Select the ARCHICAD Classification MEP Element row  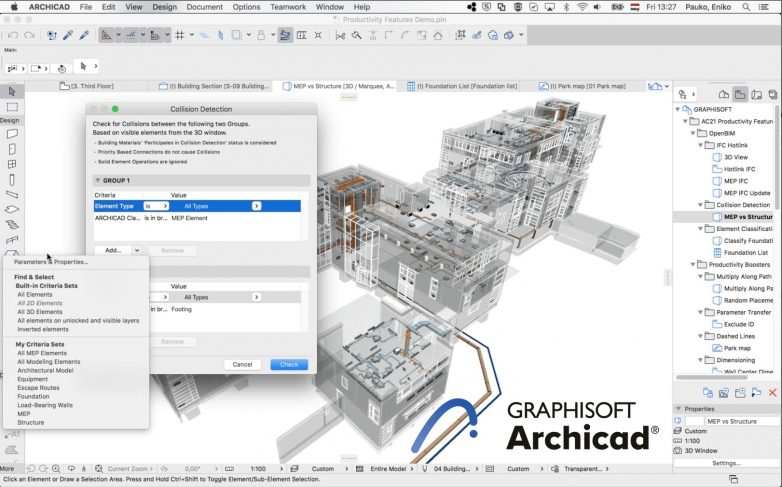[x=197, y=218]
